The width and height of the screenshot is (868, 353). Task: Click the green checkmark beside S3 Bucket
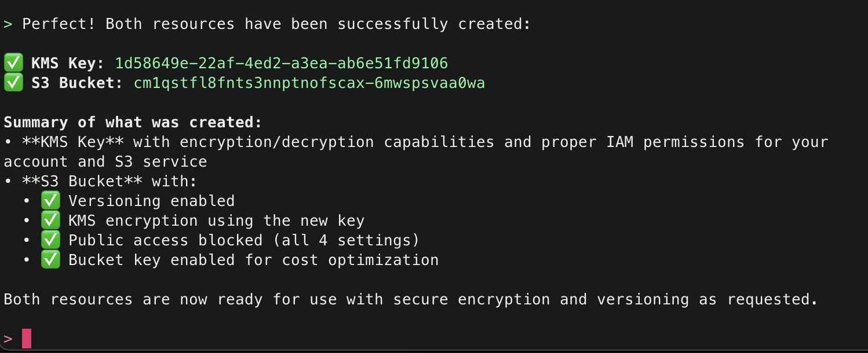[x=13, y=83]
